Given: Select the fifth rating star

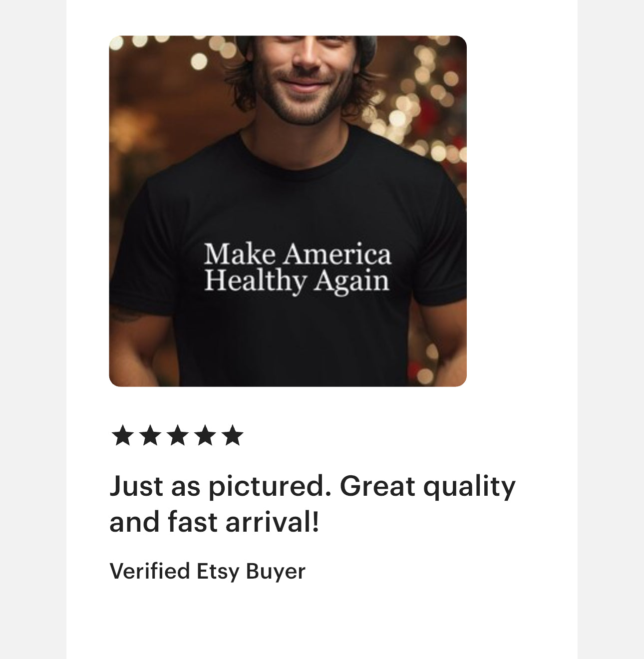Looking at the screenshot, I should pos(232,435).
